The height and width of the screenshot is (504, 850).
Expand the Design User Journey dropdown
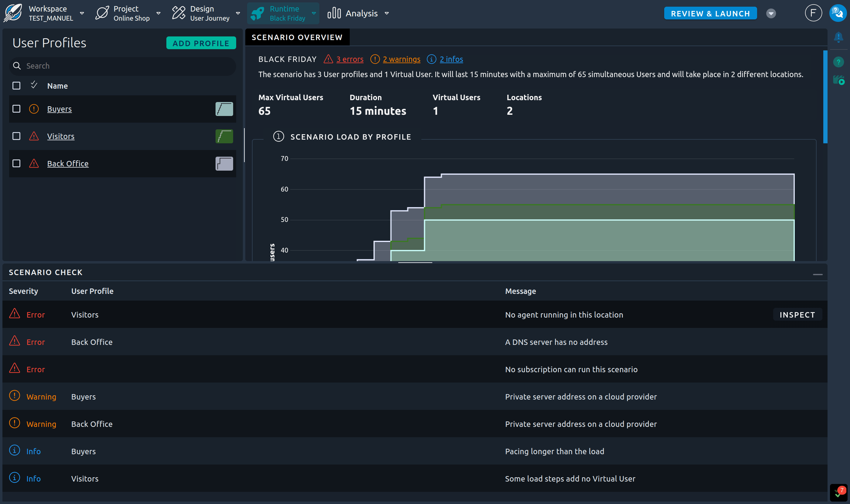pyautogui.click(x=238, y=13)
